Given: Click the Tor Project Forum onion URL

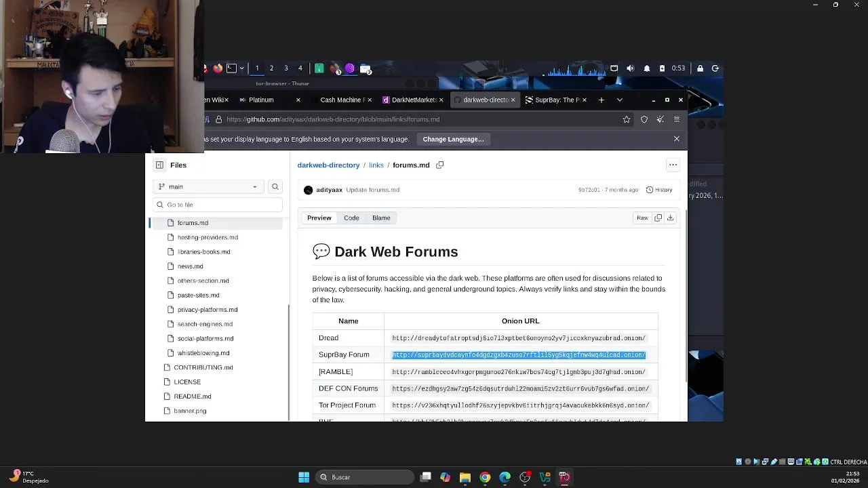Looking at the screenshot, I should click(520, 405).
